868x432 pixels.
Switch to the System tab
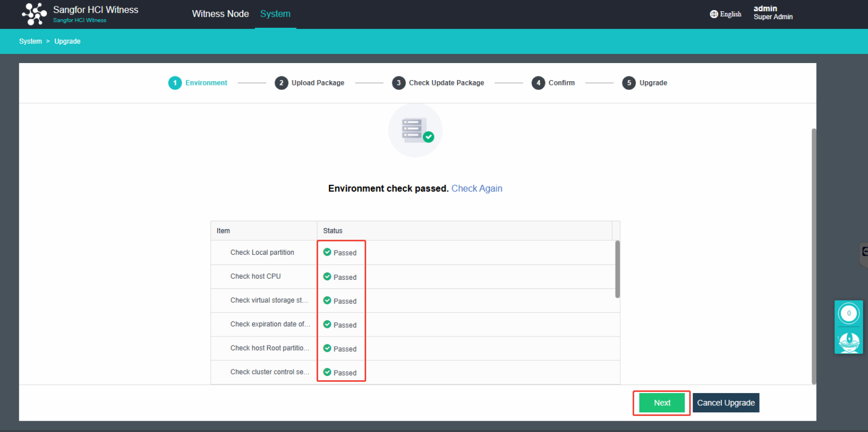275,14
